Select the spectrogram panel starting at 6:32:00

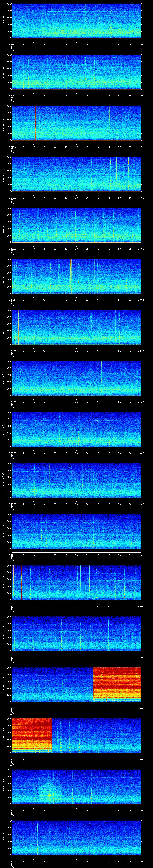click(77, 72)
